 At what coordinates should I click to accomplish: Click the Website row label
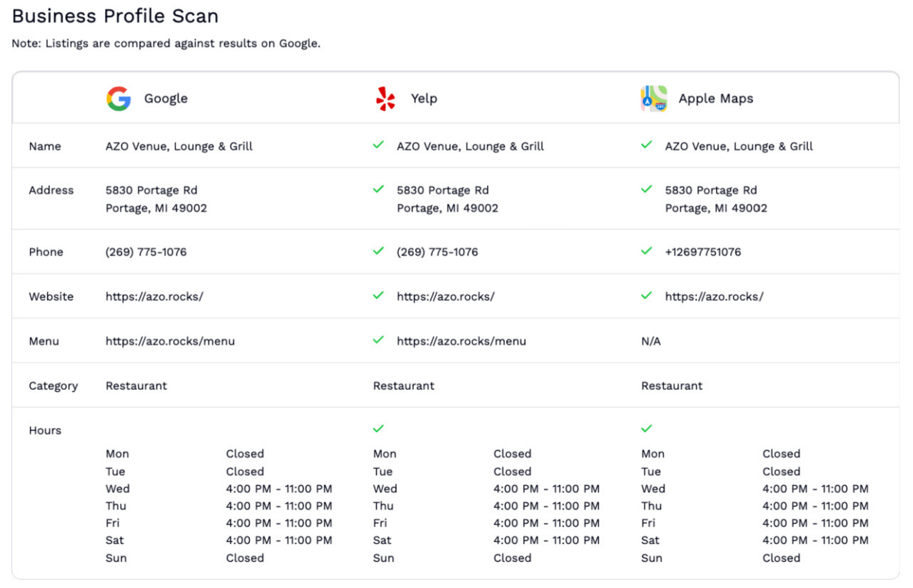51,297
